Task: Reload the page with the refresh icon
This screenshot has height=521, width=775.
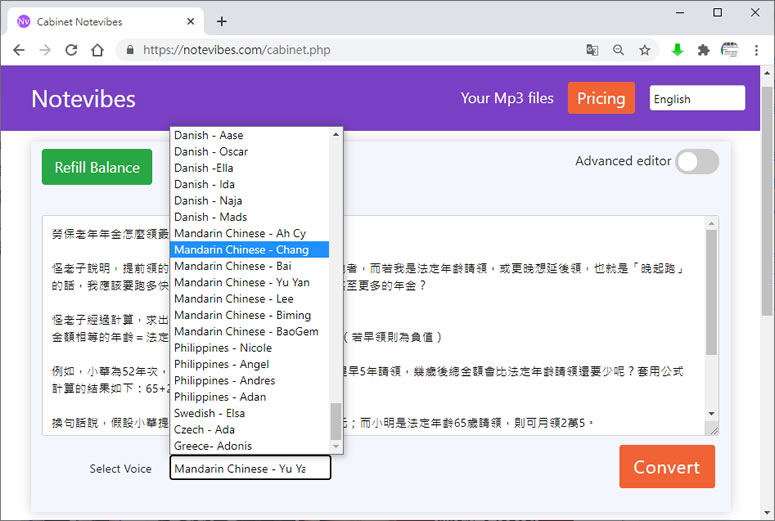Action: [x=71, y=50]
